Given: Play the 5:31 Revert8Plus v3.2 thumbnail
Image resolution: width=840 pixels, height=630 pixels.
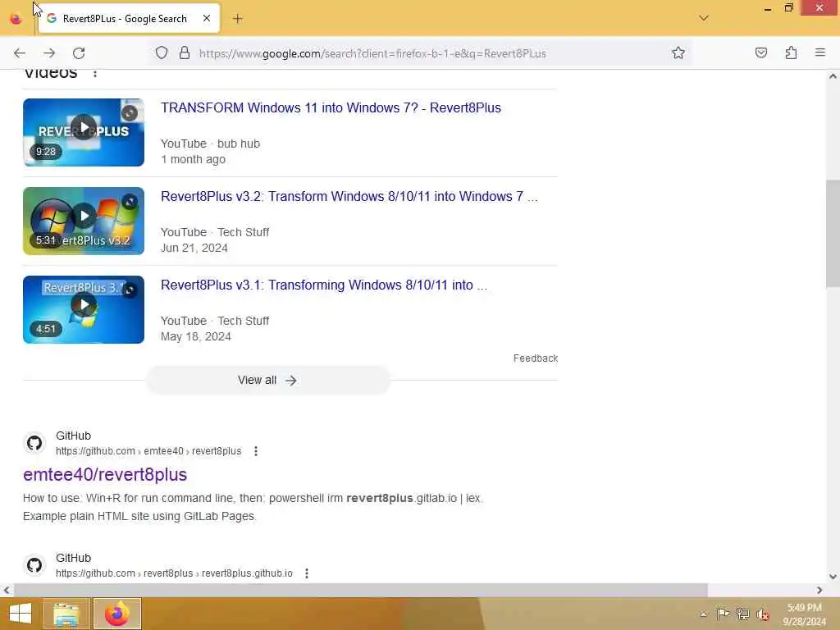Looking at the screenshot, I should (84, 221).
